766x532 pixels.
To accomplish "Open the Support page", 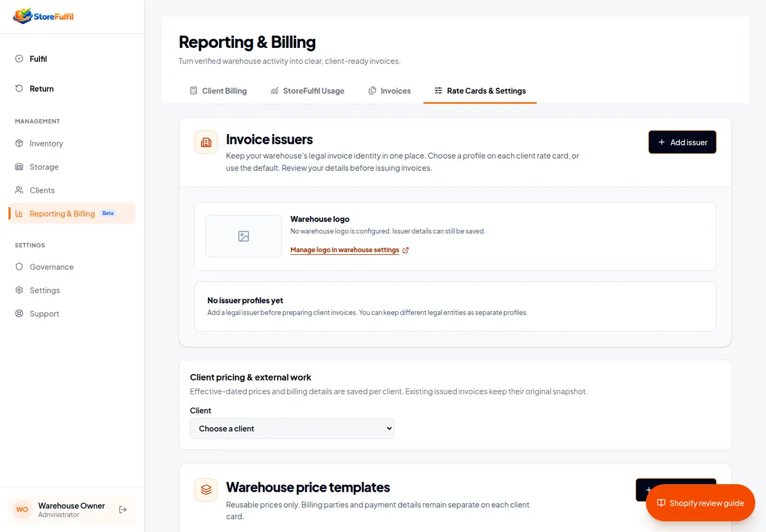I will [x=72, y=314].
